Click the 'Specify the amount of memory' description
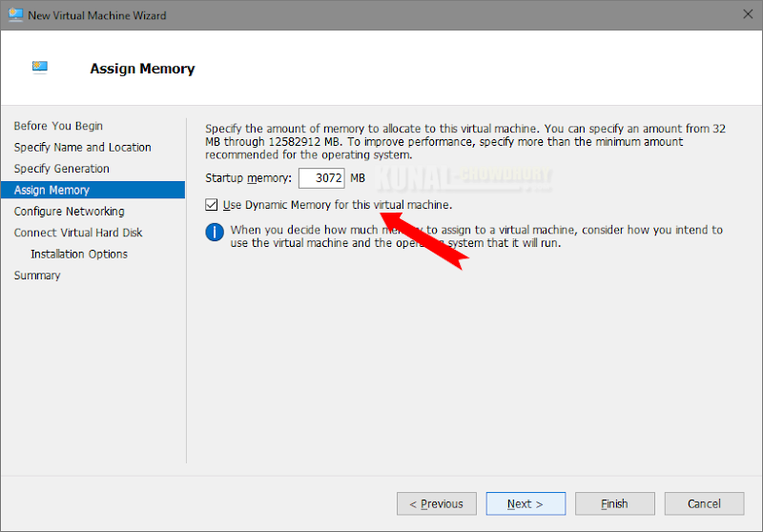The image size is (763, 532). click(x=465, y=141)
